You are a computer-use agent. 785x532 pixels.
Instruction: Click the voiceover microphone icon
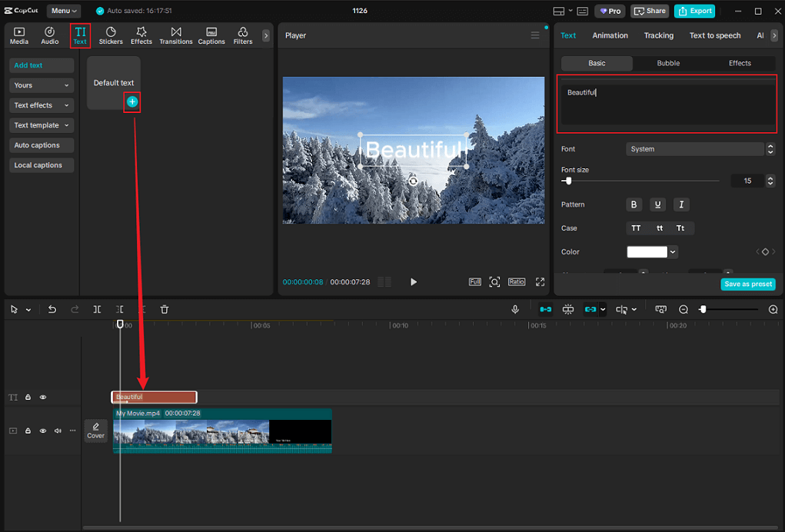point(514,309)
